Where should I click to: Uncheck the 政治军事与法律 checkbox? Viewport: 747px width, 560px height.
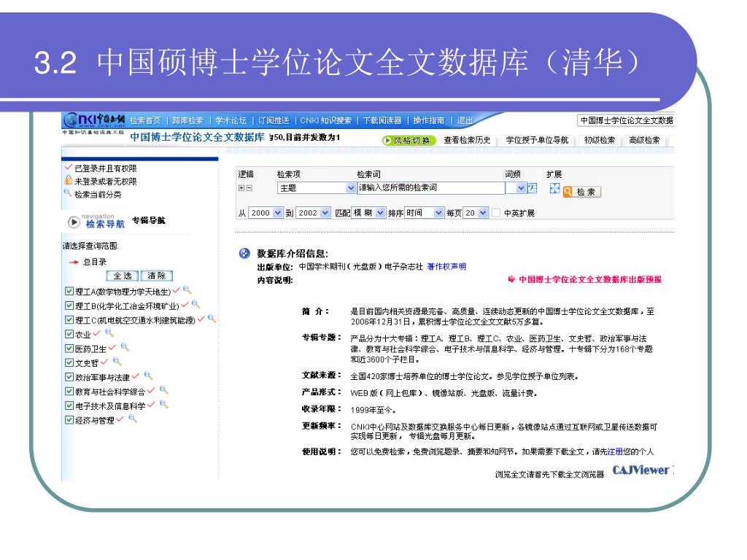pyautogui.click(x=69, y=377)
